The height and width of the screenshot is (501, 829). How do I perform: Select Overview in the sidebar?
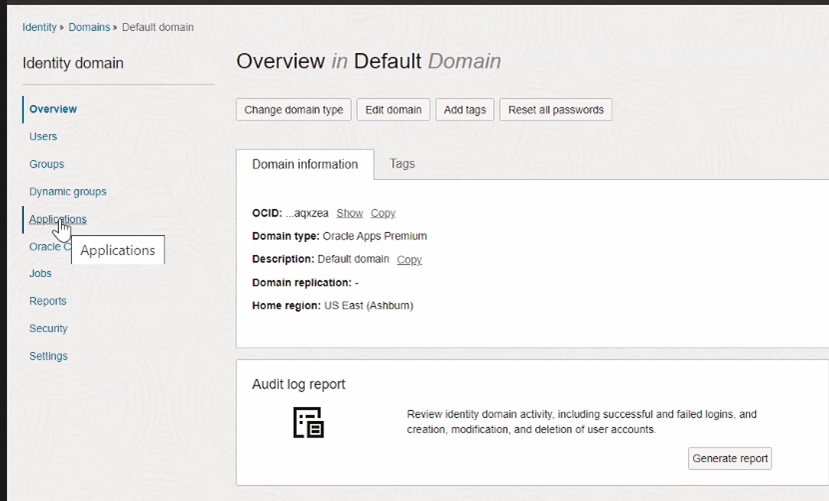(x=53, y=109)
